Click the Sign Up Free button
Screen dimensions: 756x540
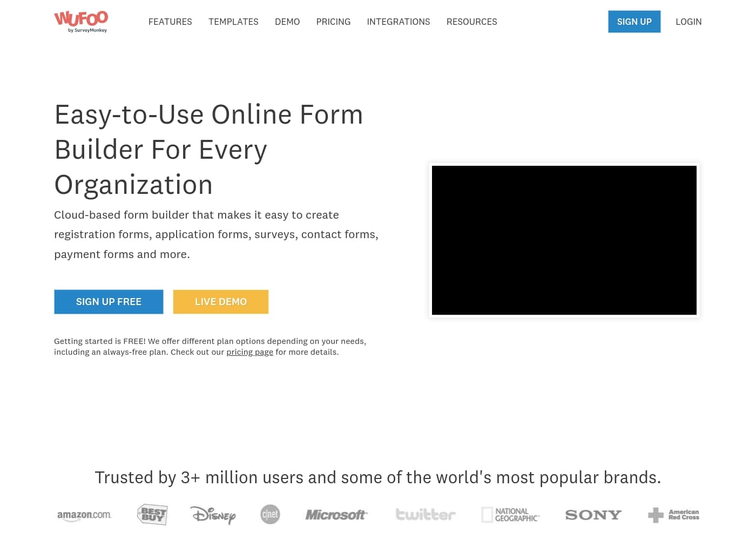point(109,302)
